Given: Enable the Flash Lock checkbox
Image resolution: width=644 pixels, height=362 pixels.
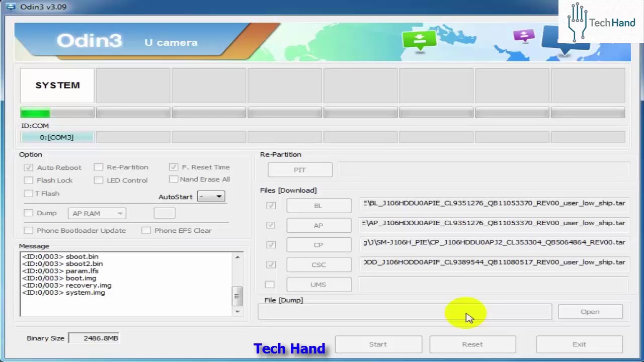Looking at the screenshot, I should click(x=28, y=180).
